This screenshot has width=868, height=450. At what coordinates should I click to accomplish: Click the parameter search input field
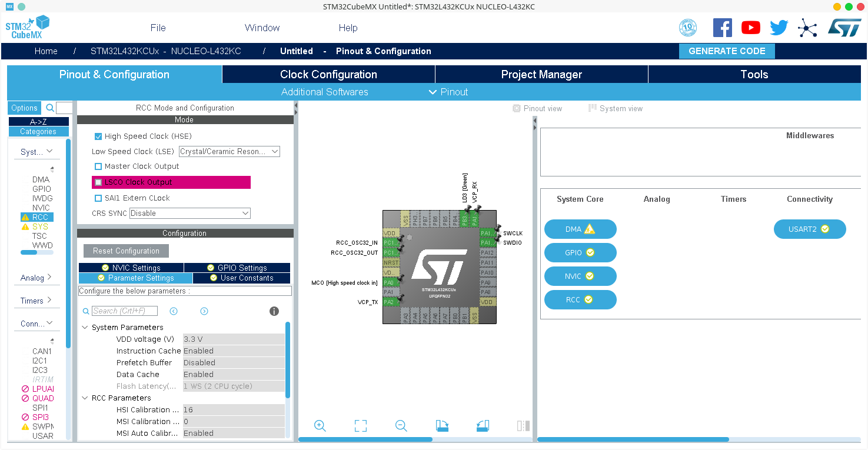point(125,311)
